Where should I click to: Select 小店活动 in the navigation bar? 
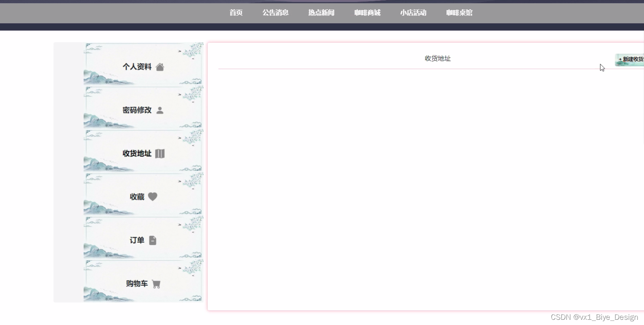[x=413, y=13]
